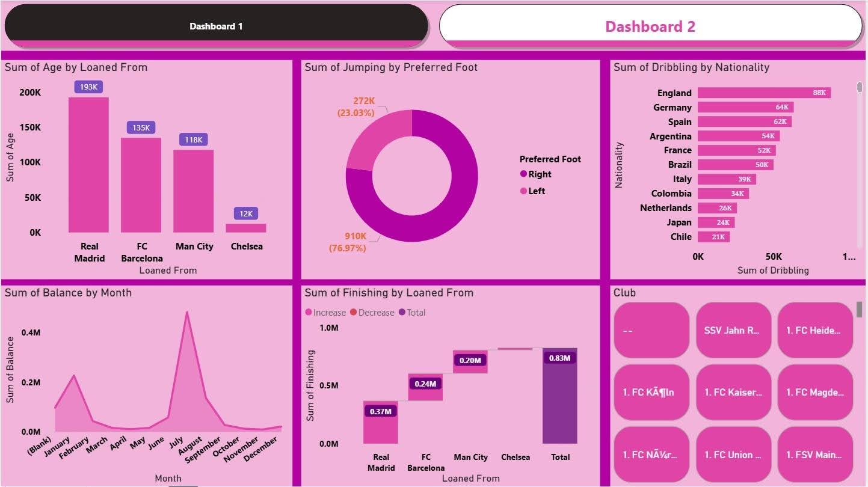Click the Chelsea bar in Age chart
Viewport: 868px width, 487px height.
245,228
